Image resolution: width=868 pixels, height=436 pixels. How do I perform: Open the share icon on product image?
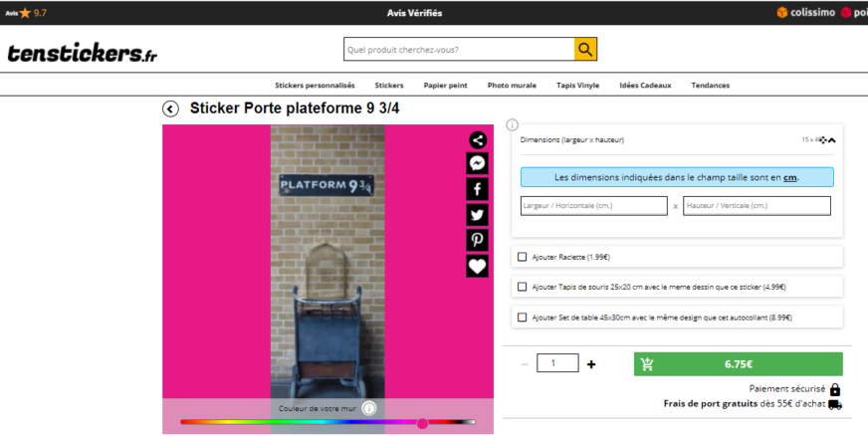click(x=478, y=140)
